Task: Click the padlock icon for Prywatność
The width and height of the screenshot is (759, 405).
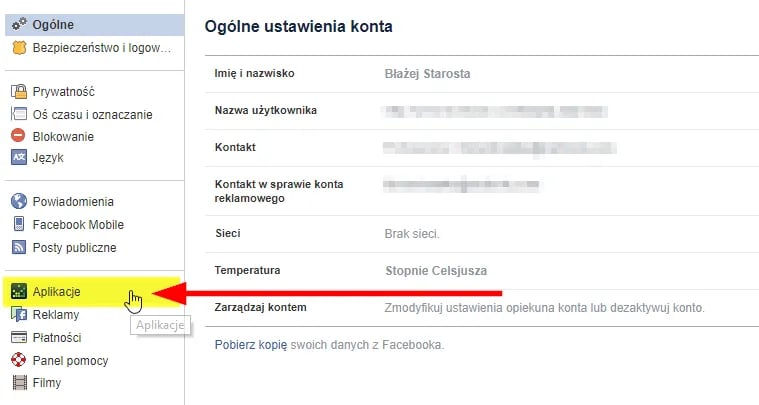Action: 19,91
